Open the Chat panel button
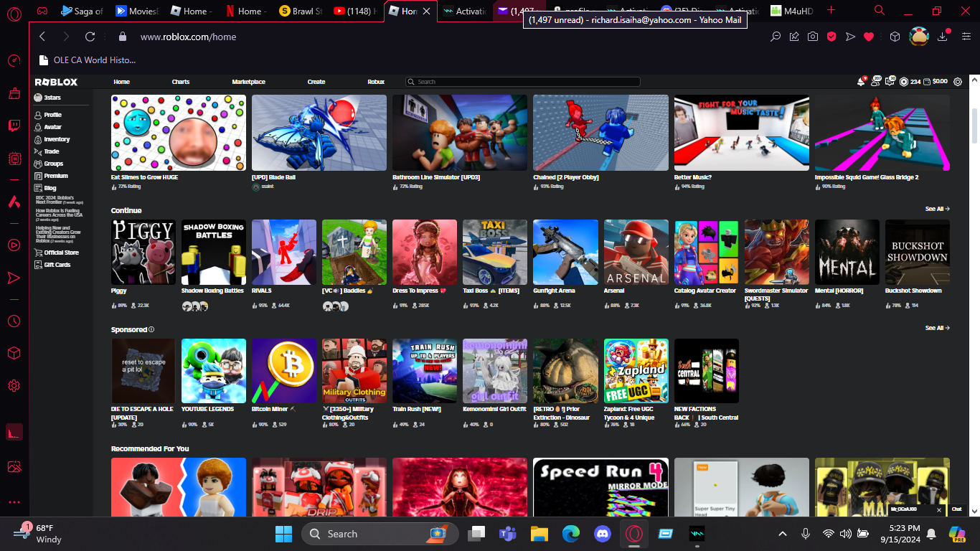 (956, 509)
